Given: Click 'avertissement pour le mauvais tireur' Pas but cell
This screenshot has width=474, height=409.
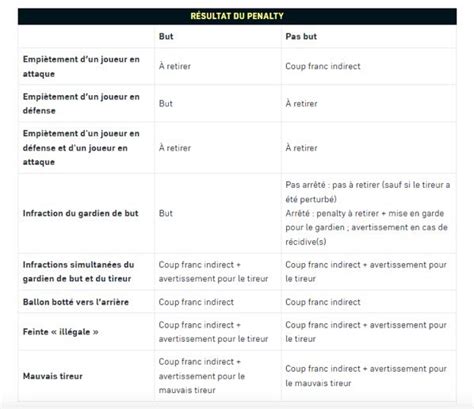Looking at the screenshot, I should point(366,376).
